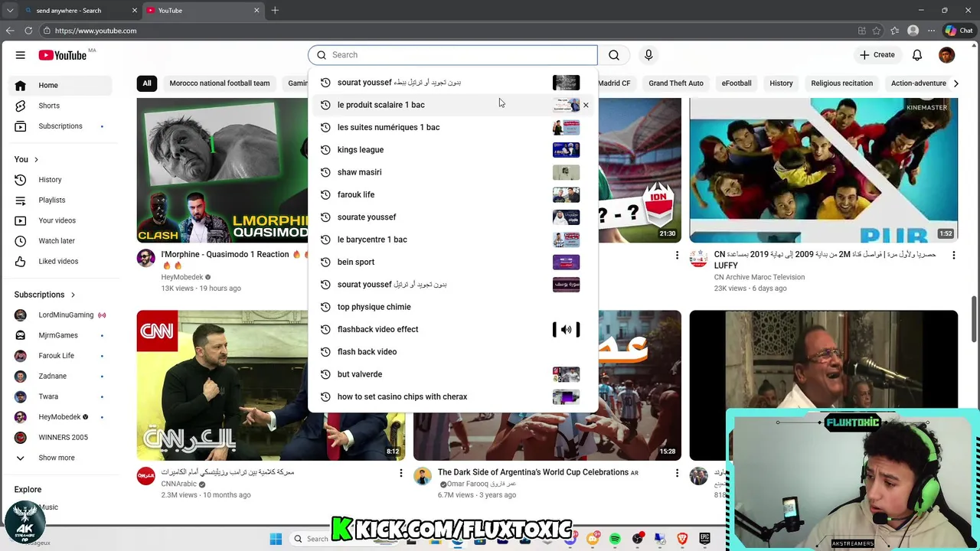
Task: Select Morocco national football team chip
Action: click(220, 83)
